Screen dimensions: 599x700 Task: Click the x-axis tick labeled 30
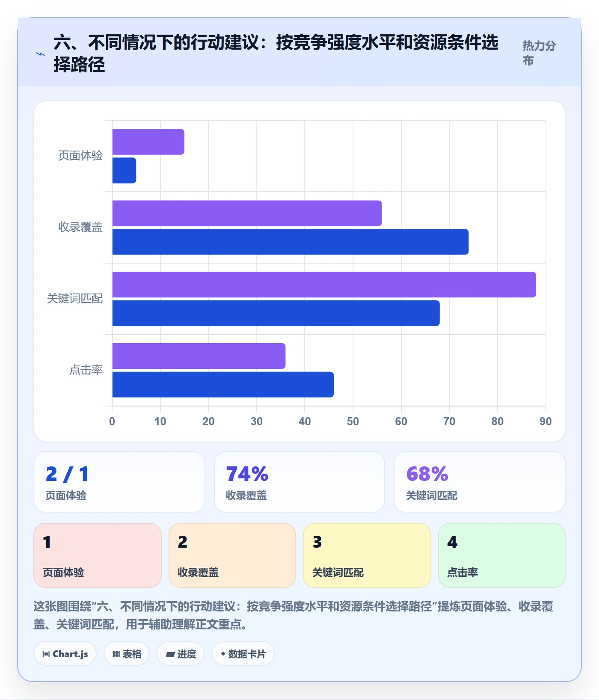click(x=257, y=421)
